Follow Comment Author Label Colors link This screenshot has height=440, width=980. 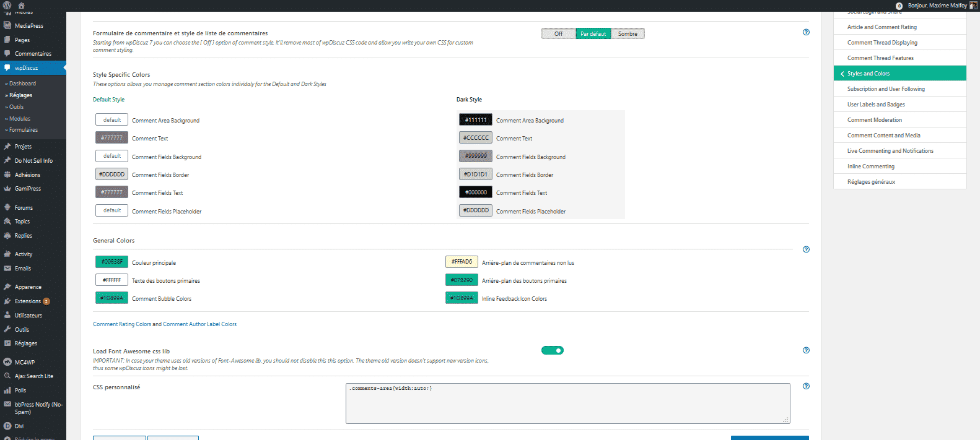pos(199,324)
